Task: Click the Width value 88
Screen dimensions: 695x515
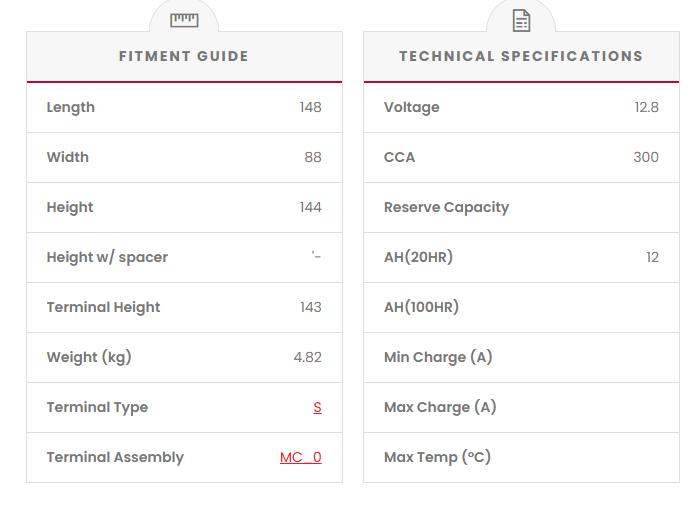Action: (313, 157)
